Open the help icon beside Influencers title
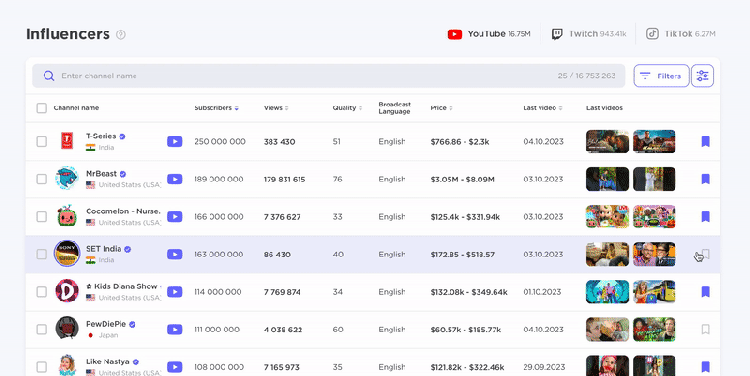 click(x=121, y=34)
